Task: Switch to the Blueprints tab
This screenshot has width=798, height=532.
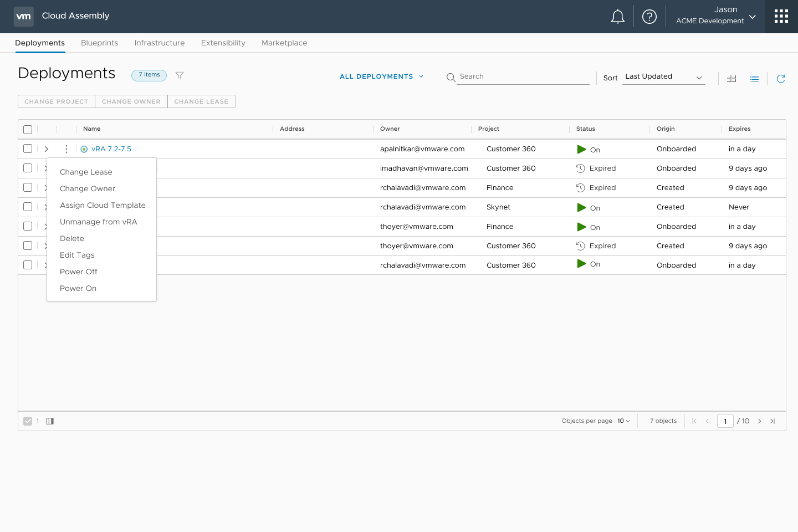Action: (x=100, y=43)
